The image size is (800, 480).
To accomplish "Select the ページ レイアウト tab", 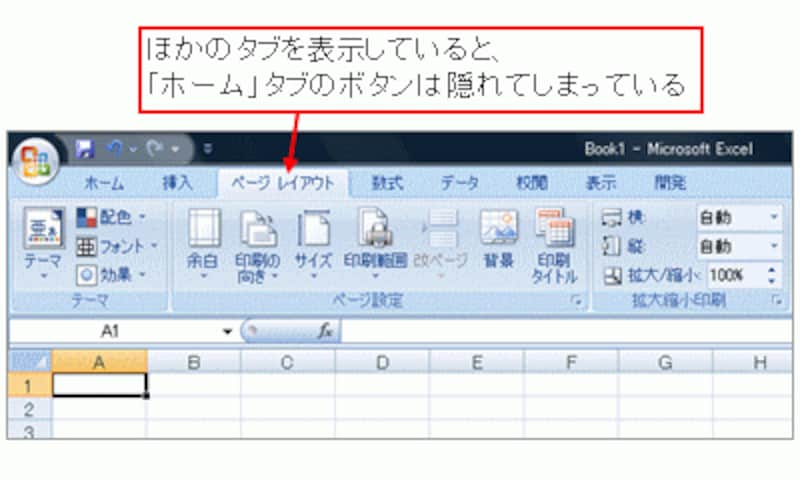I will pyautogui.click(x=283, y=183).
